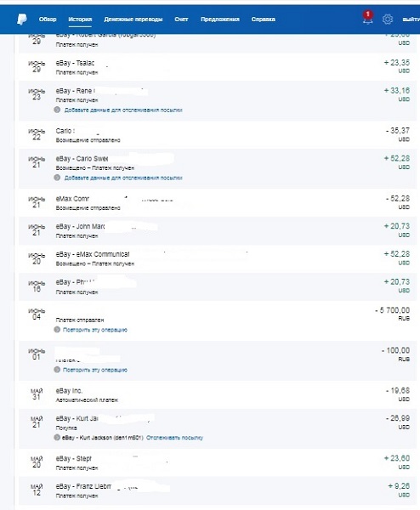Open the Справка menu item
Image resolution: width=420 pixels, height=510 pixels.
tap(264, 20)
